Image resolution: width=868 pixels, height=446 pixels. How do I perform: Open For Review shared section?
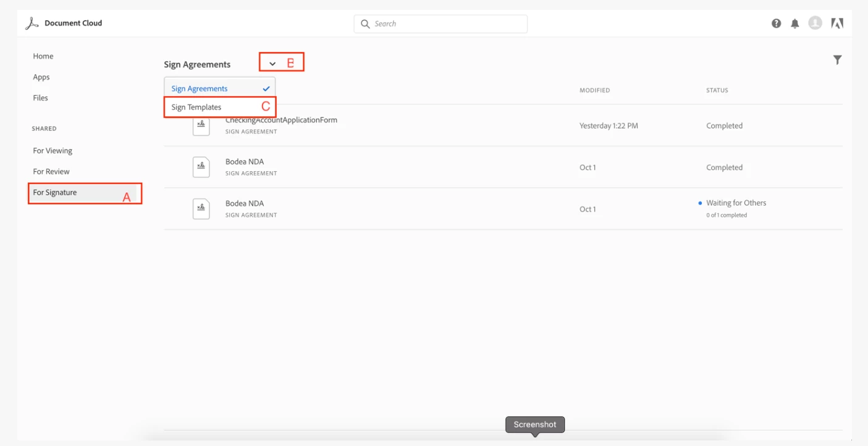pos(51,172)
